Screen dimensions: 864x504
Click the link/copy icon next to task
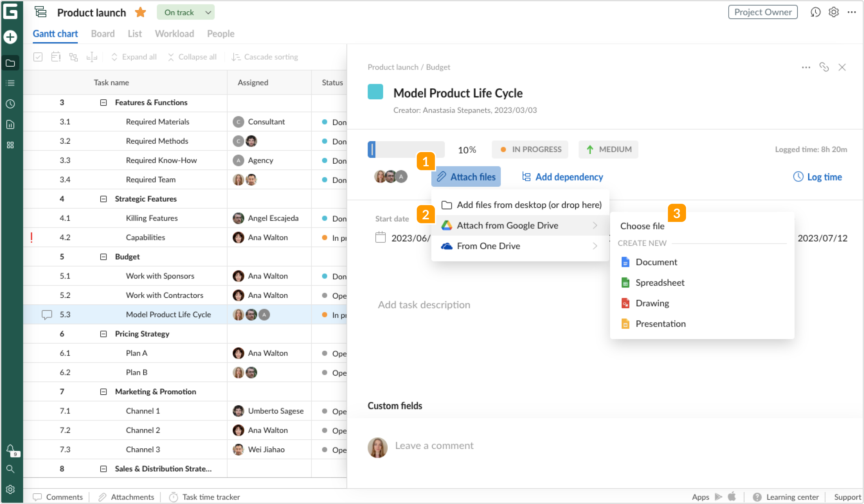(825, 67)
